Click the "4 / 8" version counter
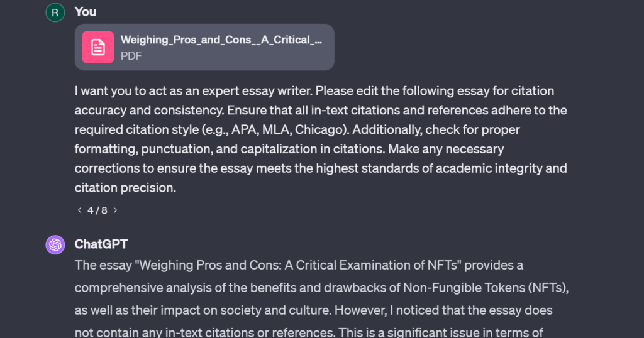Viewport: 644px width, 338px height. click(x=97, y=210)
